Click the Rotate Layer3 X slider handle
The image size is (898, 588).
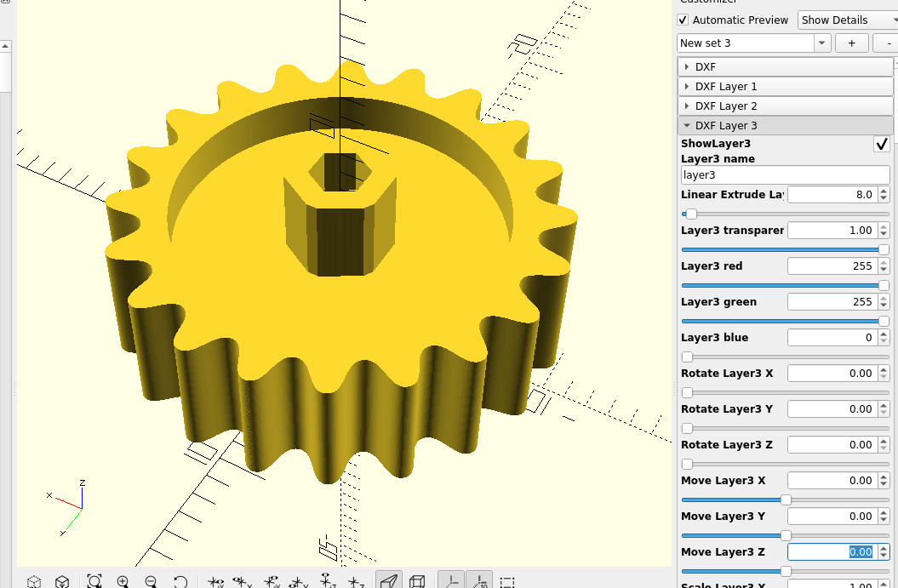[x=687, y=393]
